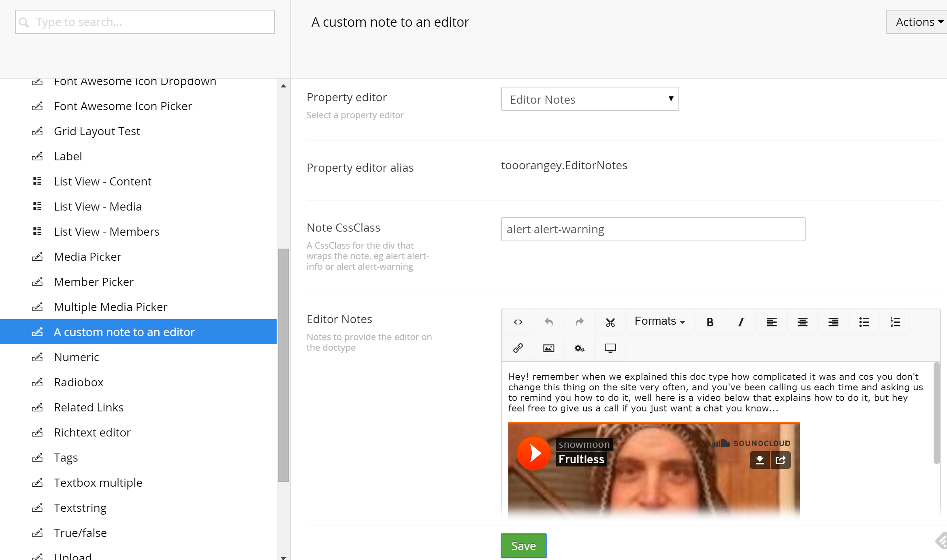
Task: Open the Actions dropdown
Action: 917,22
